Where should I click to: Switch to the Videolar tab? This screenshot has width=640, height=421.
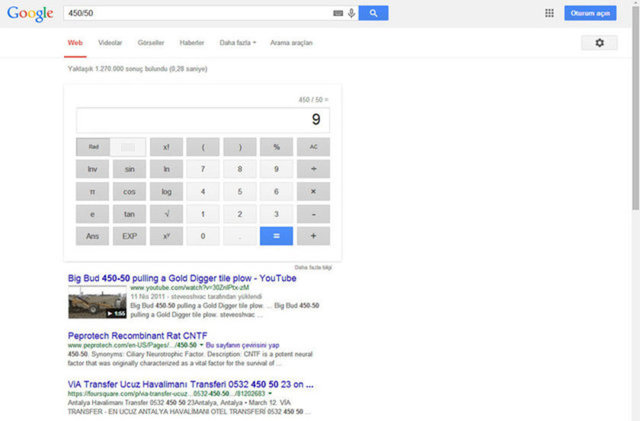click(110, 43)
